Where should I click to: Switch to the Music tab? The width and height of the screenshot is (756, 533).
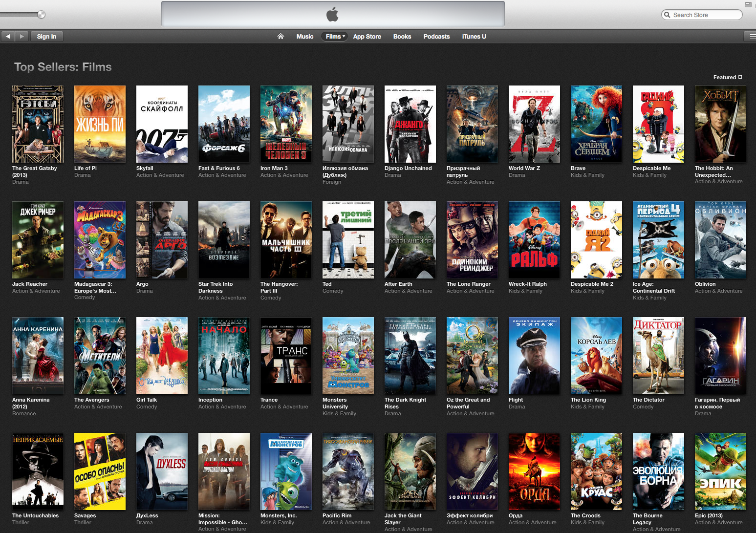(305, 36)
